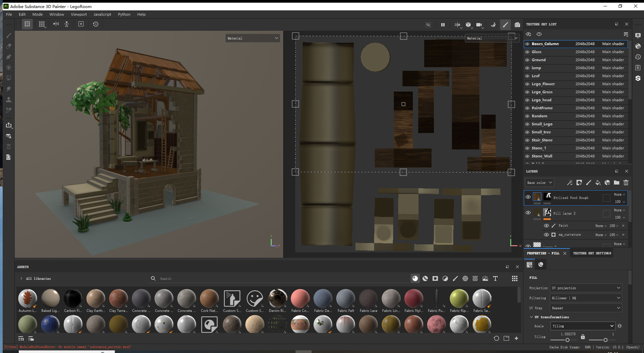Add a fill layer with bucket icon
This screenshot has height=353, width=644.
598,183
